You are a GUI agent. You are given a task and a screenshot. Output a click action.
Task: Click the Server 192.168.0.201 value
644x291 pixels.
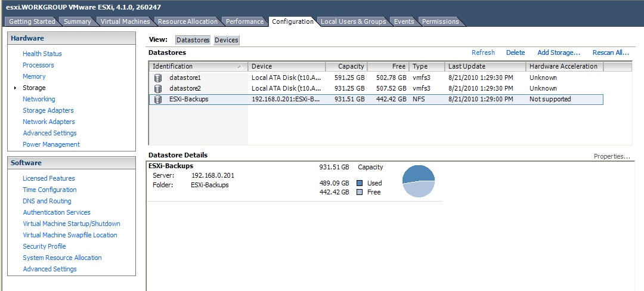click(213, 176)
